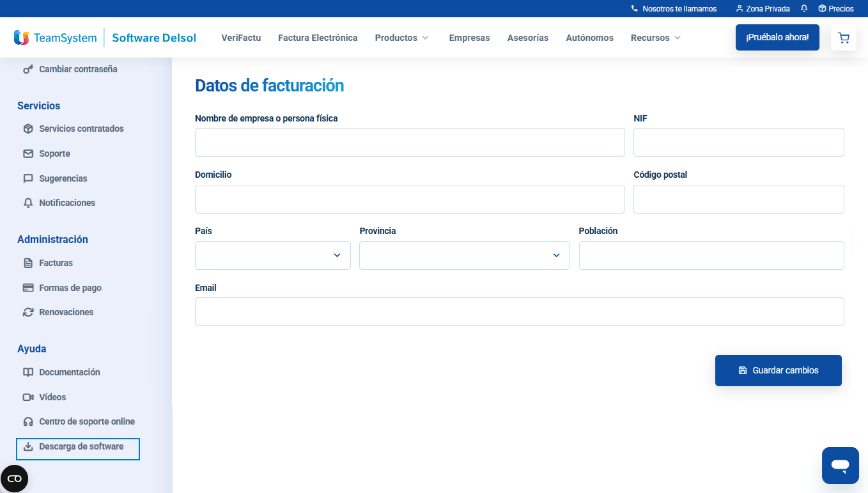Expand the Recursos menu
Screen dimensions: 868x493
coord(656,38)
